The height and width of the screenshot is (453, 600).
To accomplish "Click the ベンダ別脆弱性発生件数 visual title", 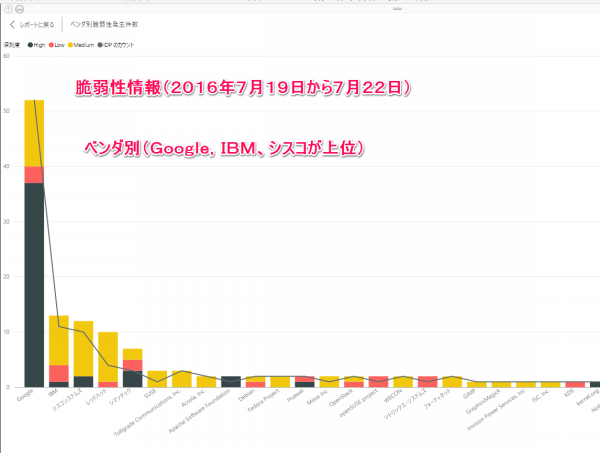I will (x=104, y=24).
